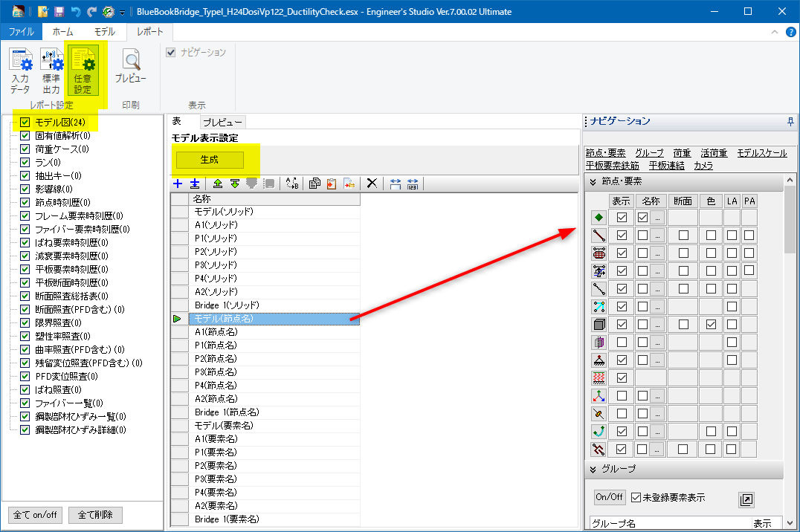Screen dimensions: 800x532
Task: Click the 任意設定 ribbon button
Action: coord(82,71)
